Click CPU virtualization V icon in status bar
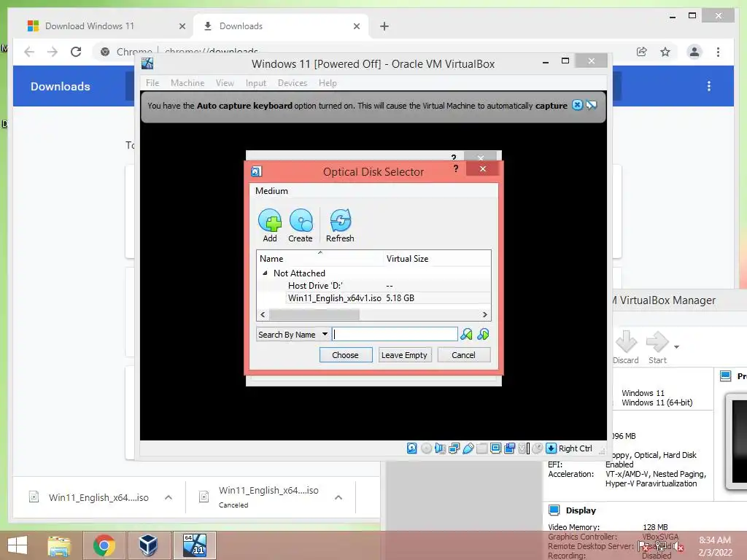The height and width of the screenshot is (560, 747). tap(524, 448)
